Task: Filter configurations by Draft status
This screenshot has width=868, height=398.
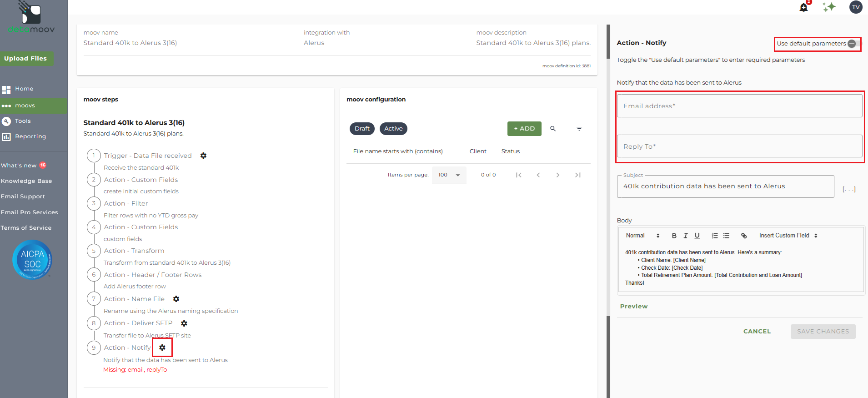Action: (362, 129)
